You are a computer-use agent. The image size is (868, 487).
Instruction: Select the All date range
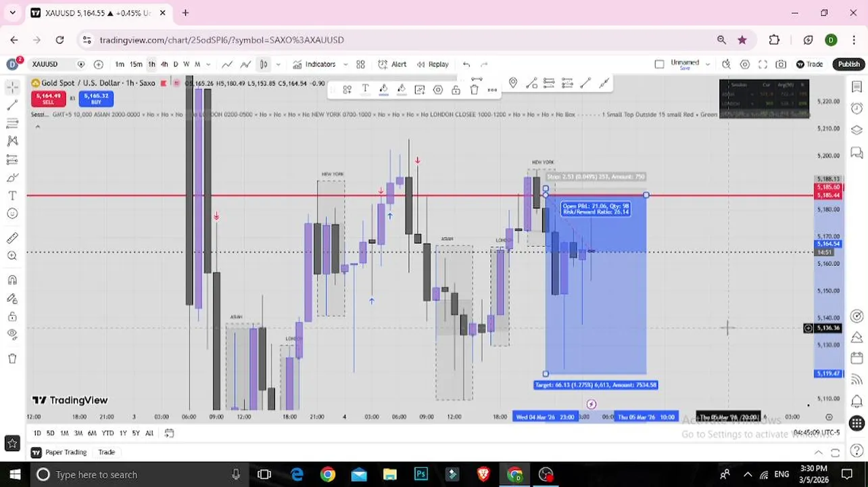[x=149, y=433]
